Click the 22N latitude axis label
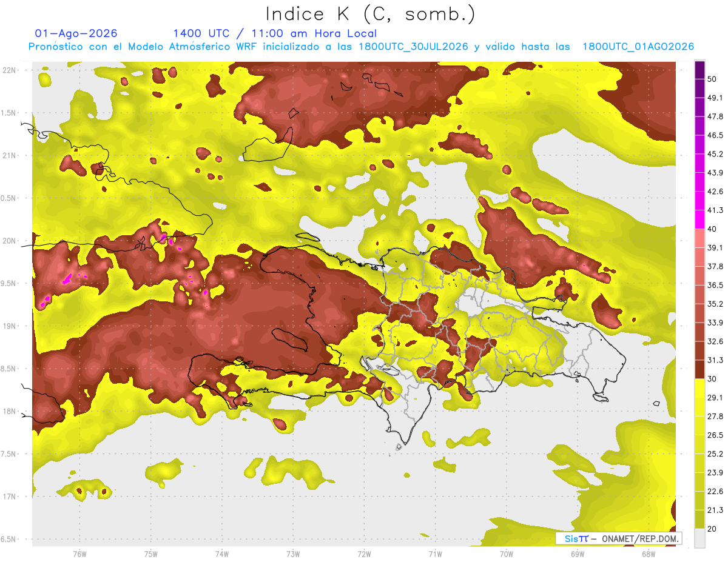 (10, 70)
